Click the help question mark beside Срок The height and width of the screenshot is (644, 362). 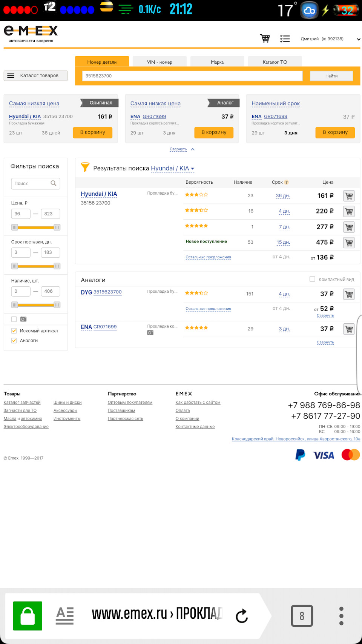pyautogui.click(x=287, y=182)
